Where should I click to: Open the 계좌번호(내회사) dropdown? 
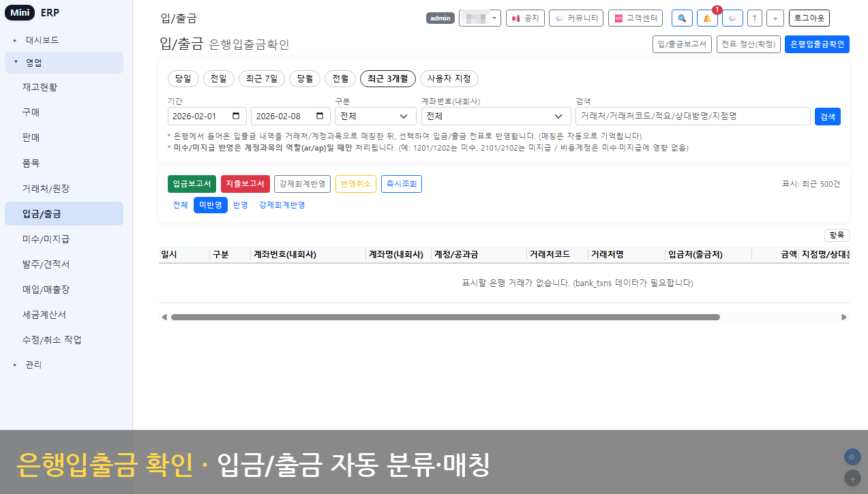tap(496, 117)
